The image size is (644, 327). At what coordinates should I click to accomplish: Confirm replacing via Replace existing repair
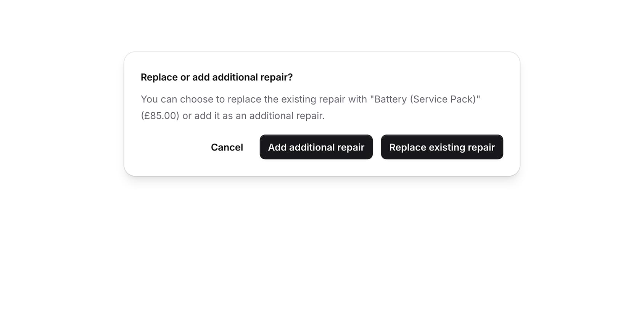[442, 147]
